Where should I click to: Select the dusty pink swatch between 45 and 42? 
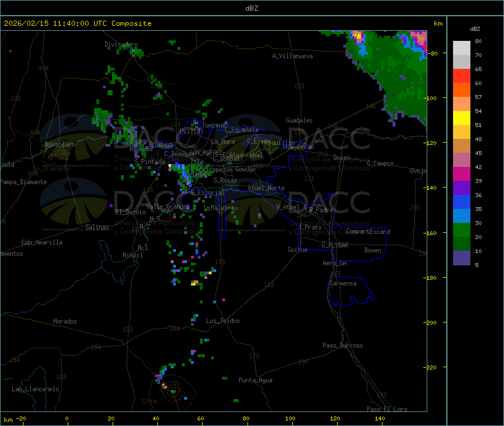(461, 160)
